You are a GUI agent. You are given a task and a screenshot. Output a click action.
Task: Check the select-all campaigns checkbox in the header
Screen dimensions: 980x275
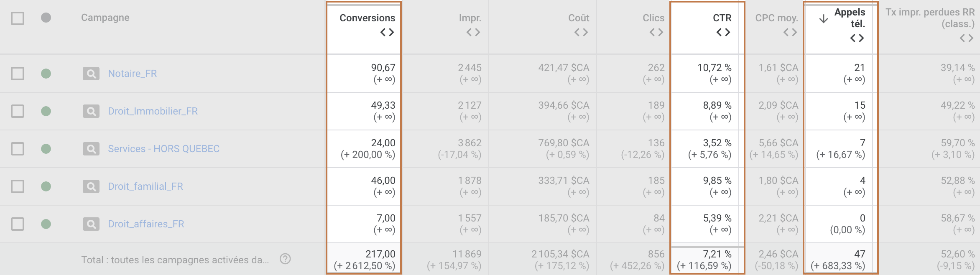pyautogui.click(x=18, y=18)
